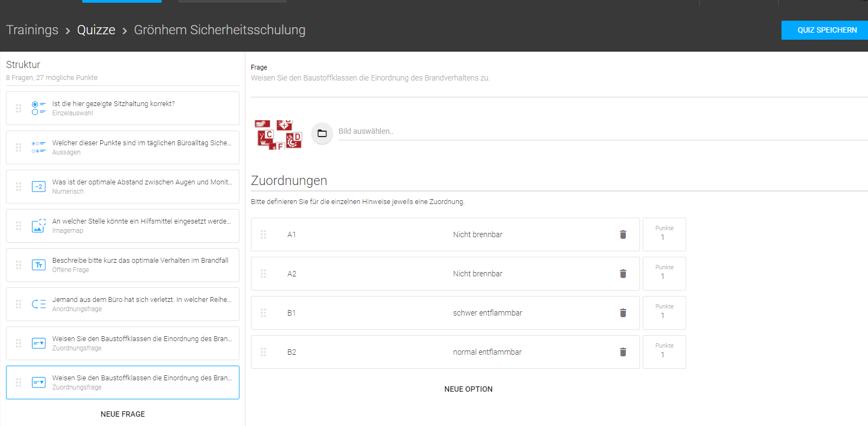This screenshot has height=426, width=868.
Task: Click the Struktur panel heading
Action: point(23,65)
